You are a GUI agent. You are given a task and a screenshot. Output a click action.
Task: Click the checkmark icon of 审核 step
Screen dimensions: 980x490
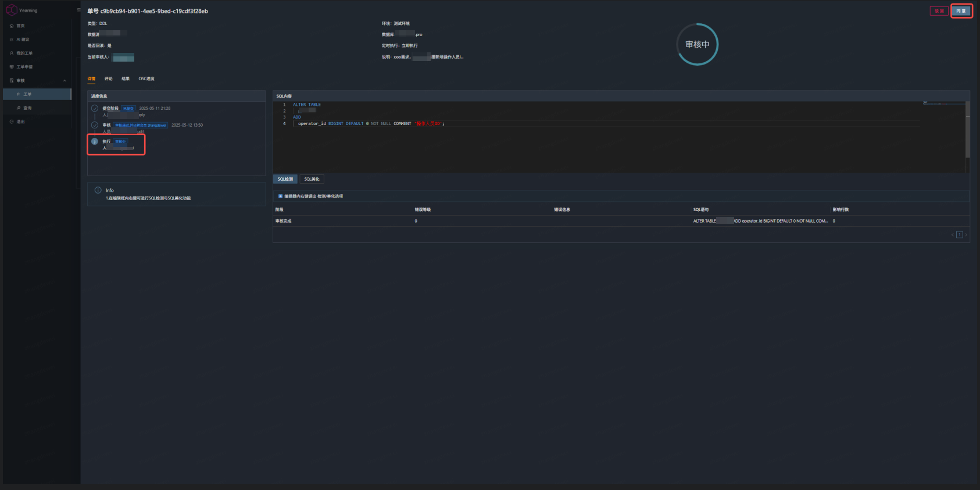click(95, 125)
